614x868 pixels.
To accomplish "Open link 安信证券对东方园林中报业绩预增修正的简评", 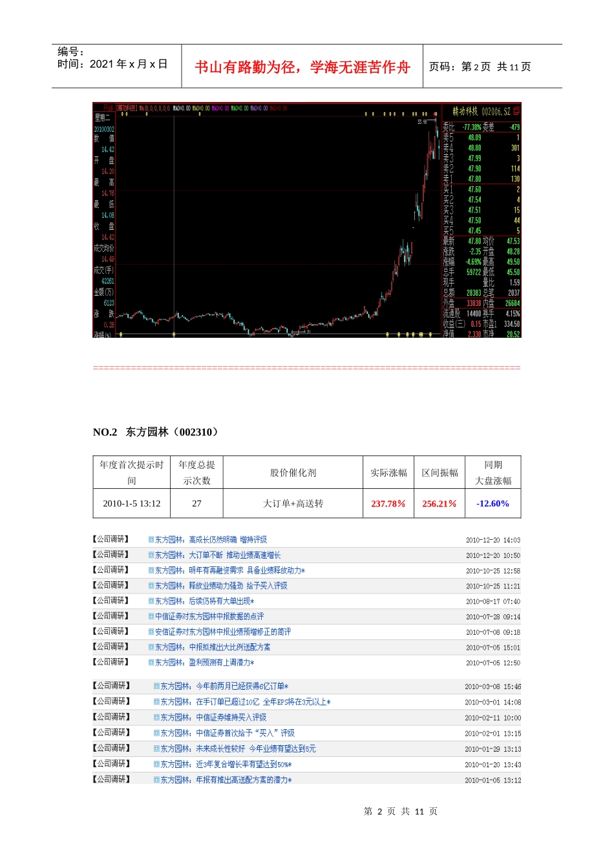I will pyautogui.click(x=223, y=632).
